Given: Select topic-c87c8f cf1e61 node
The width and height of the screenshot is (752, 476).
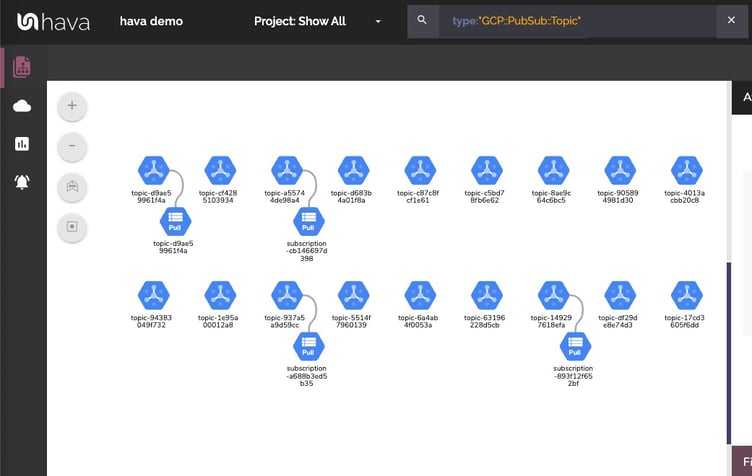Looking at the screenshot, I should pyautogui.click(x=420, y=170).
